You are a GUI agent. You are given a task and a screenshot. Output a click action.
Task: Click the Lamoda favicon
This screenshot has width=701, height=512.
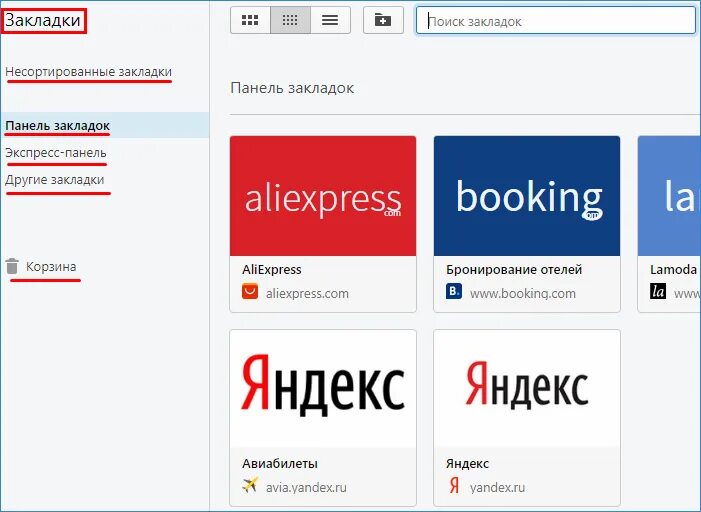click(x=658, y=291)
